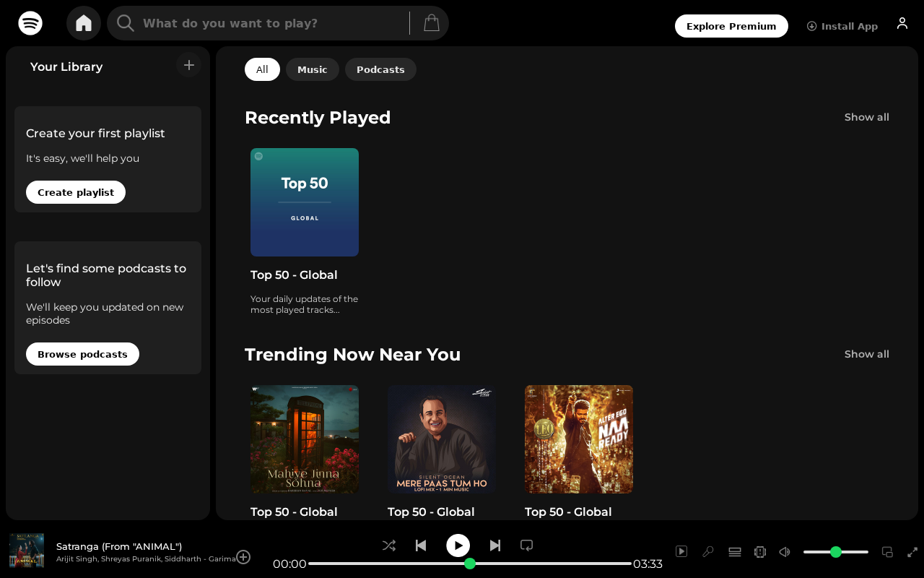
Task: Add Satranga to library with the plus circle
Action: (x=244, y=556)
